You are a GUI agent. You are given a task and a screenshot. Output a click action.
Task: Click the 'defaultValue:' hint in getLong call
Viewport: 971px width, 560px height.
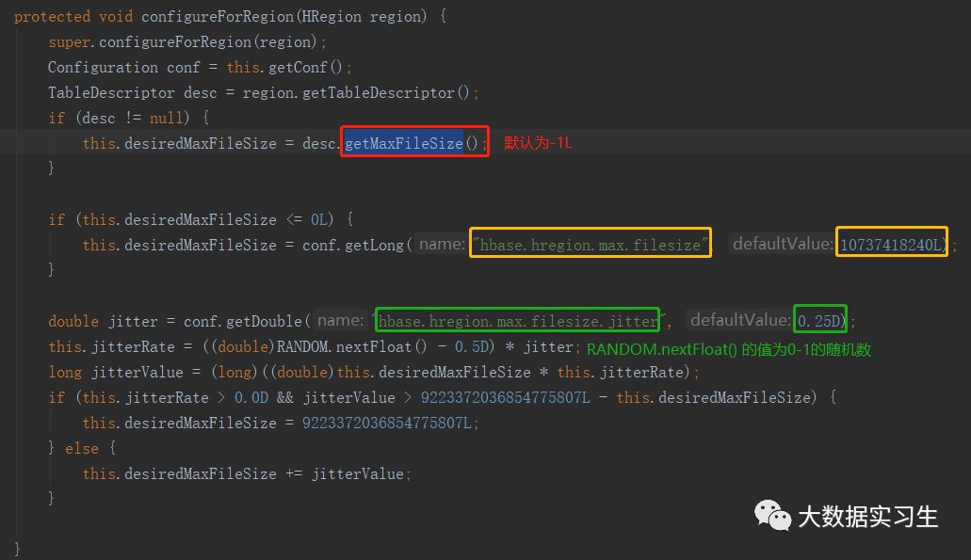coord(782,244)
